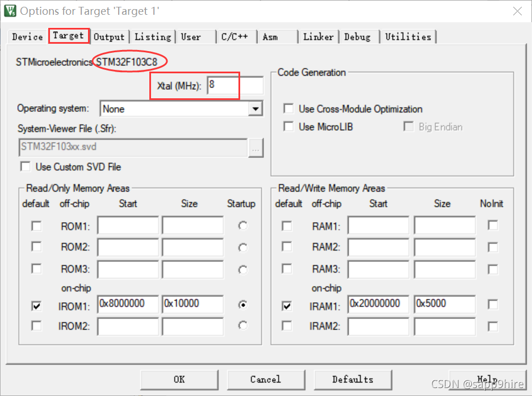Image resolution: width=532 pixels, height=396 pixels.
Task: Check the ROM2 default checkbox
Action: (x=36, y=247)
